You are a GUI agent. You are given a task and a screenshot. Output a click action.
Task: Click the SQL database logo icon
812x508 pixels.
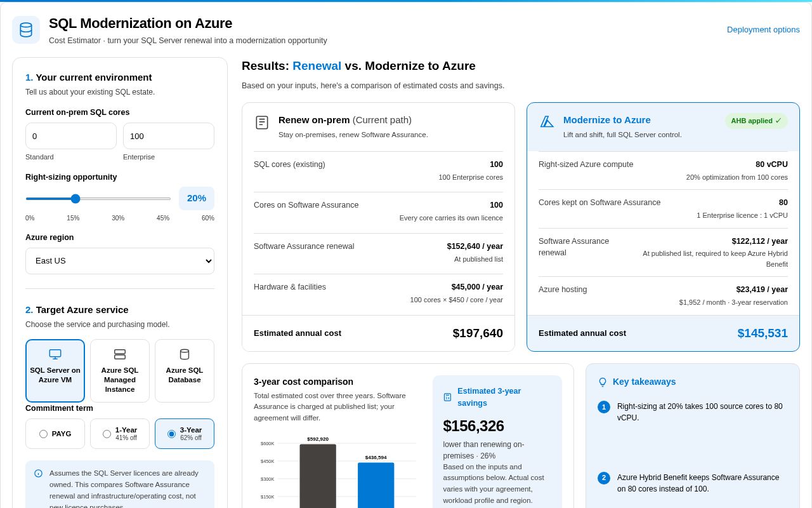(26, 30)
